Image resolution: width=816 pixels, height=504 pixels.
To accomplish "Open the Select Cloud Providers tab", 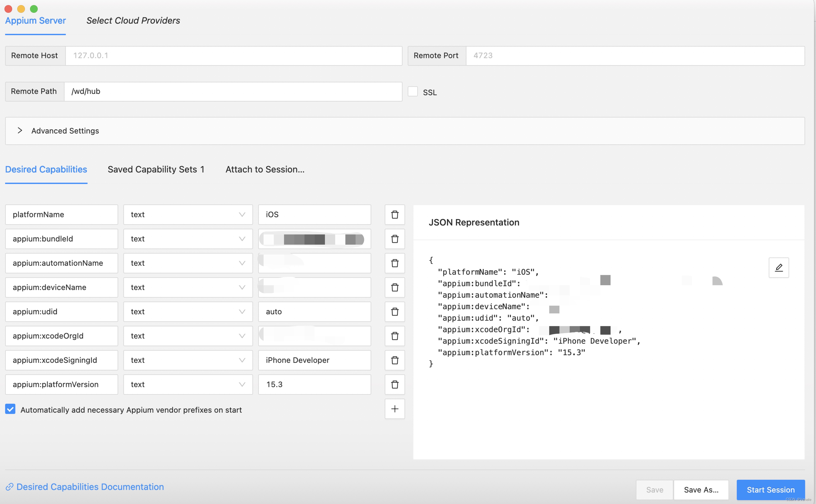I will click(x=133, y=21).
